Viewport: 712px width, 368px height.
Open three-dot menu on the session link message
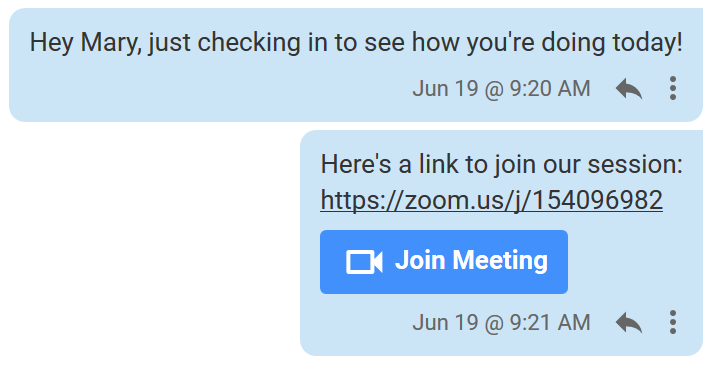[x=672, y=323]
